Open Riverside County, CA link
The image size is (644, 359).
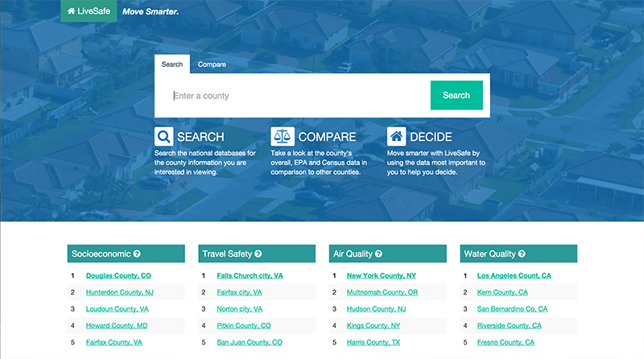[x=510, y=326]
